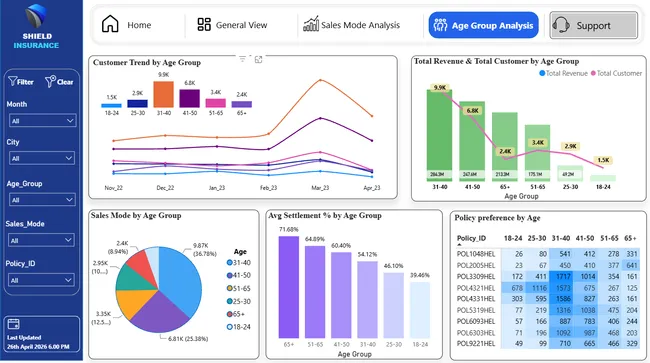The image size is (650, 363).
Task: Click the 31-40 column header in policy table
Action: 561,238
